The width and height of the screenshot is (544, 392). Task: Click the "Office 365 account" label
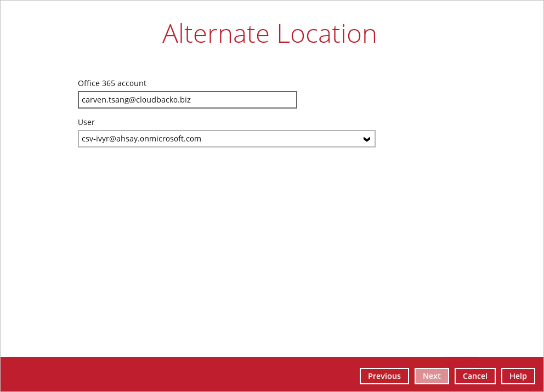112,83
